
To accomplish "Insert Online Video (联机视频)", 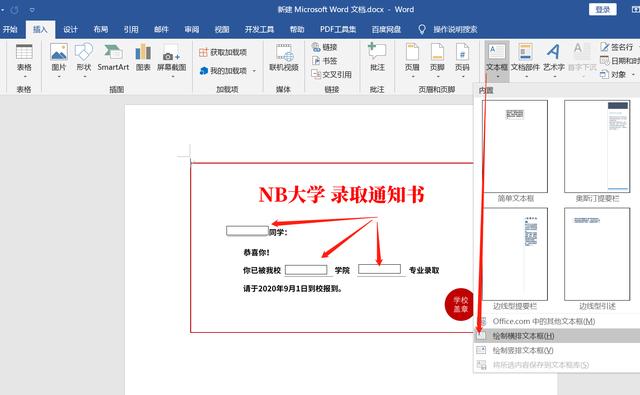I will click(x=284, y=58).
